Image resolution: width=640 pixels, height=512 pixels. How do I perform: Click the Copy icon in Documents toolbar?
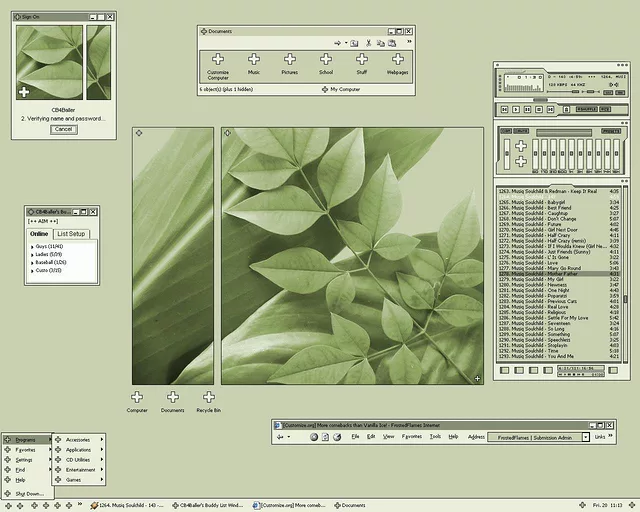coord(380,43)
